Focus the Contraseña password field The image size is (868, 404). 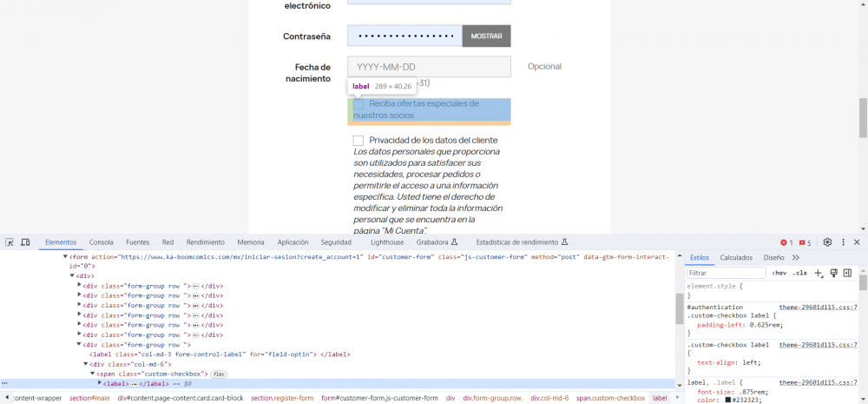[405, 36]
